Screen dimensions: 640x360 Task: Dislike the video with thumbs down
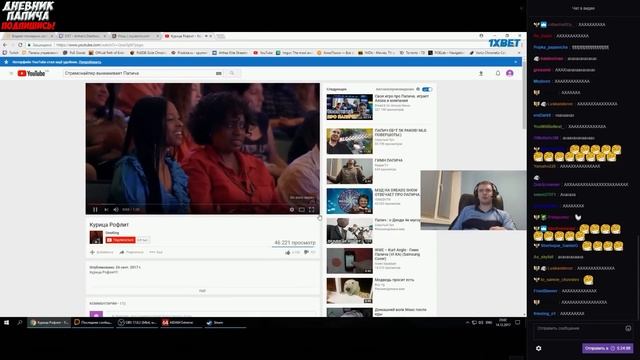point(310,253)
